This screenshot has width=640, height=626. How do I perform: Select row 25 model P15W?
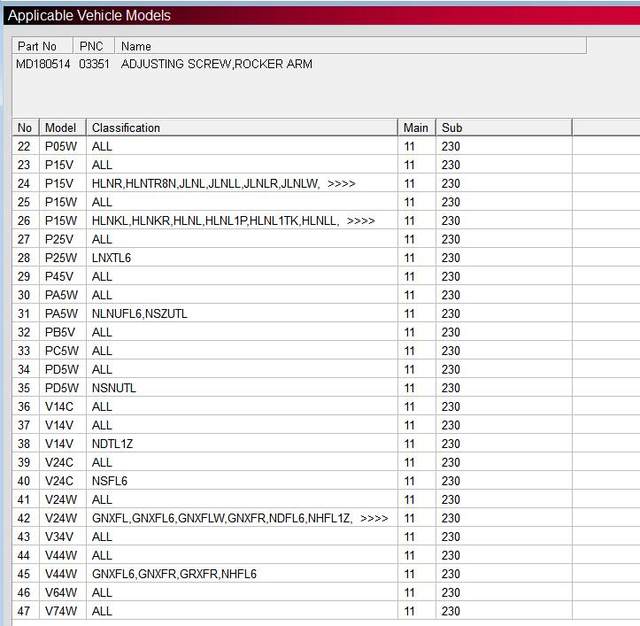coord(61,202)
